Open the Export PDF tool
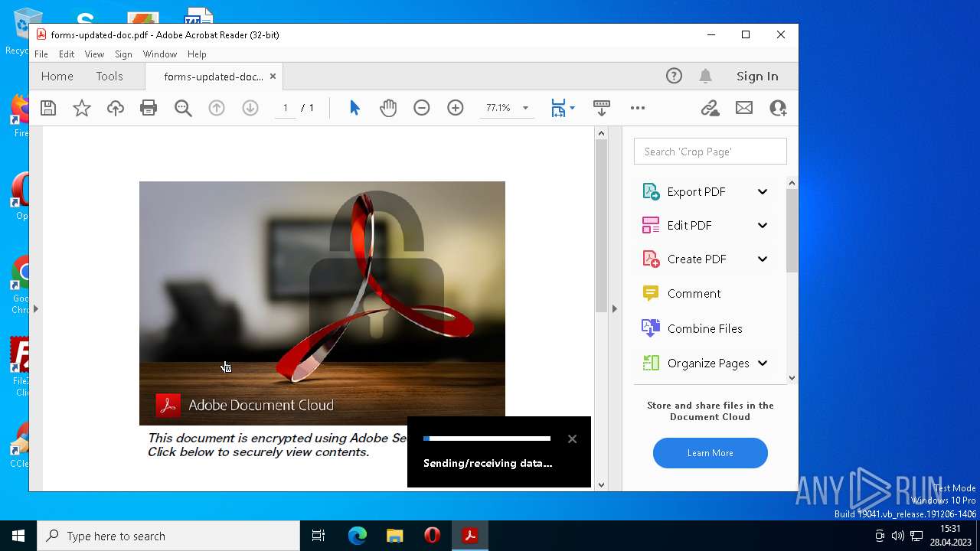The image size is (980, 551). 696,192
